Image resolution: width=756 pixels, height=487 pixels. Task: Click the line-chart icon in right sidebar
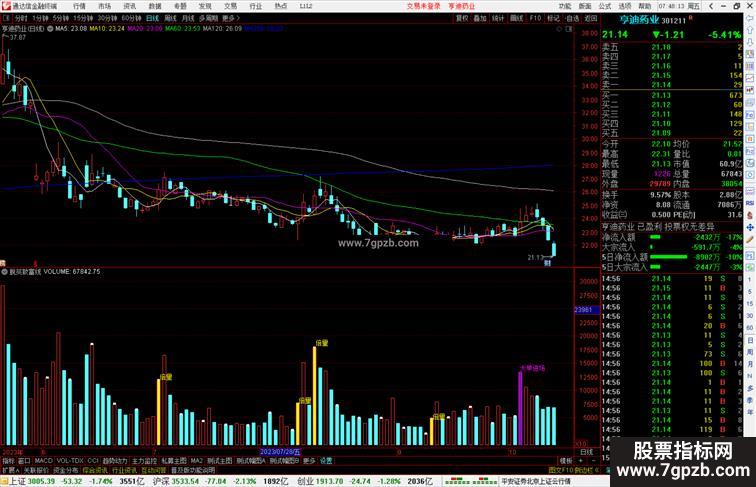(x=750, y=78)
